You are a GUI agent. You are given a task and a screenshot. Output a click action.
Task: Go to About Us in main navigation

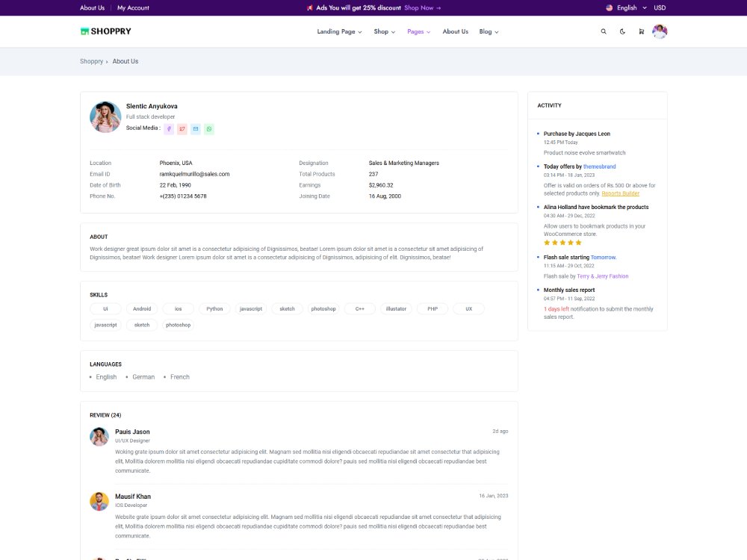[x=455, y=31]
